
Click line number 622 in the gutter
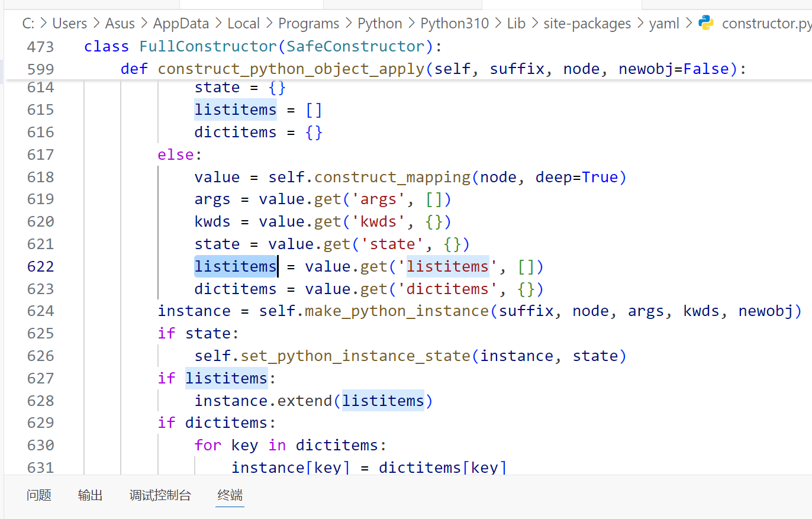(x=40, y=266)
